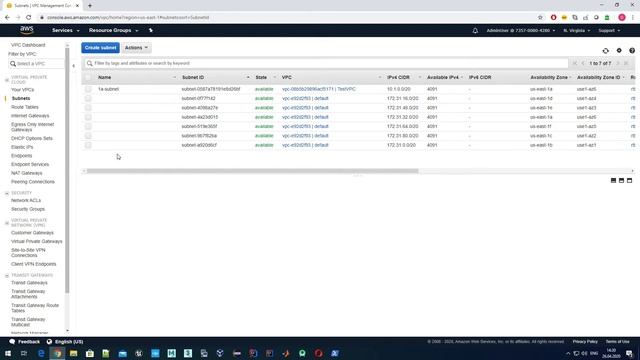Set details pane to smallest layout icon
Screen dimensions: 640x360
click(x=613, y=180)
